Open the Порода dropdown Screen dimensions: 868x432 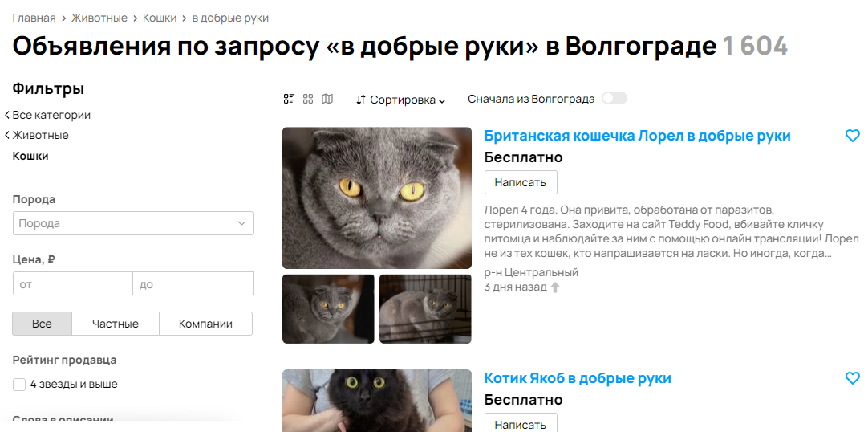(x=133, y=223)
